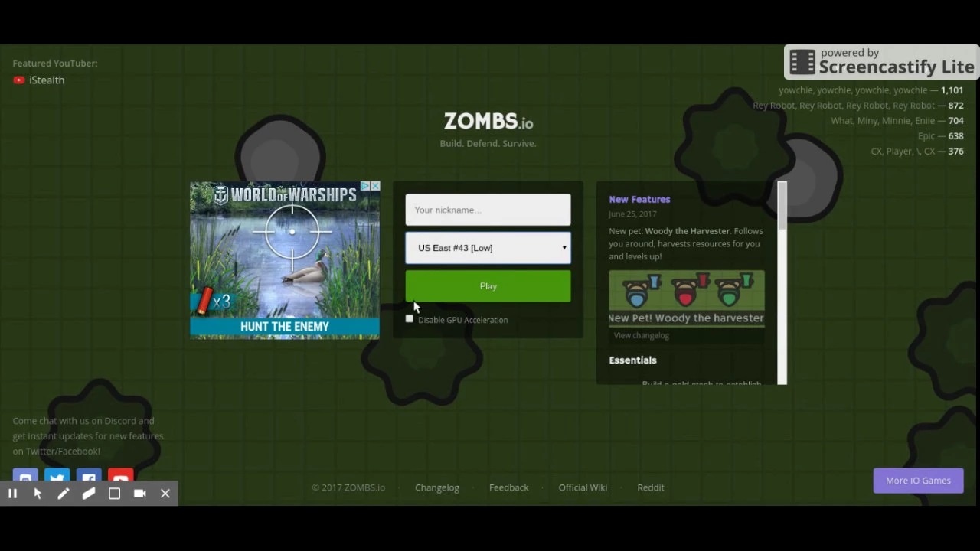Select the mouse pointer annotation tool

point(38,494)
